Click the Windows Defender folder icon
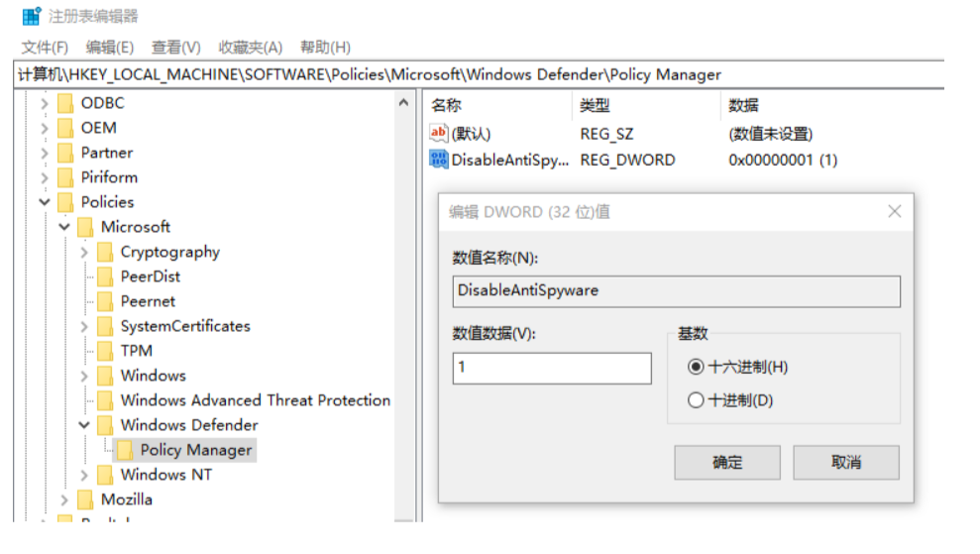Screen dimensions: 980x554 coord(106,425)
